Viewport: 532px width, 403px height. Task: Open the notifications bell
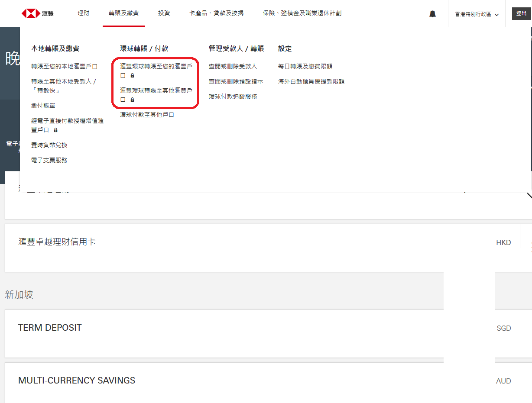tap(432, 14)
